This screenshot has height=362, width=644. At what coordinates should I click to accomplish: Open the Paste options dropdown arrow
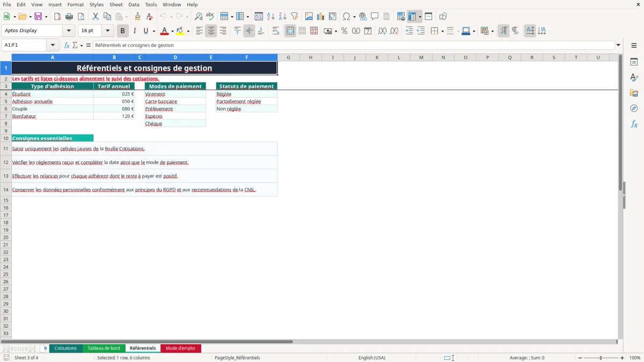click(127, 17)
